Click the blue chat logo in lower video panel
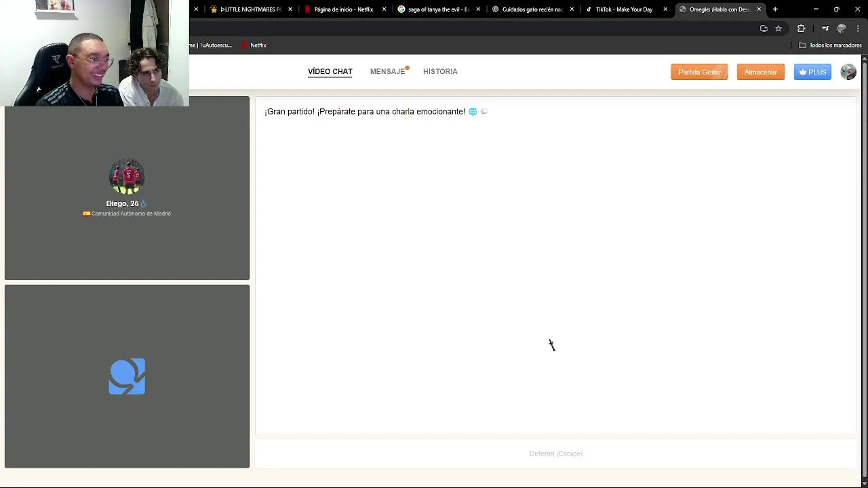The height and width of the screenshot is (488, 868). (x=127, y=376)
